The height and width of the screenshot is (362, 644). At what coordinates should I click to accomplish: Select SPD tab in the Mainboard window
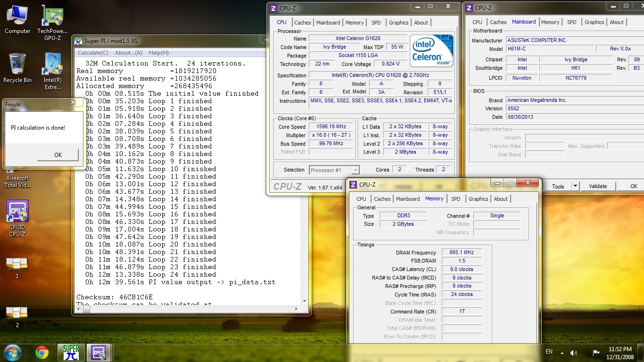pos(572,22)
